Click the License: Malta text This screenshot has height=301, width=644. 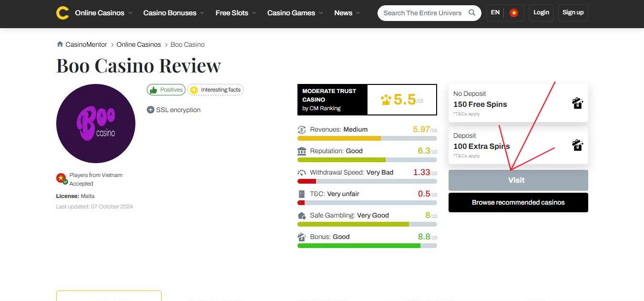tap(75, 196)
